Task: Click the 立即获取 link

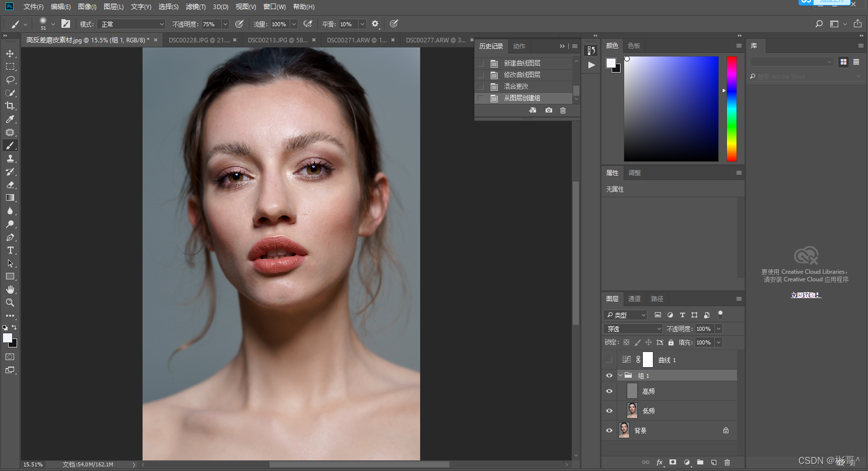Action: click(806, 295)
